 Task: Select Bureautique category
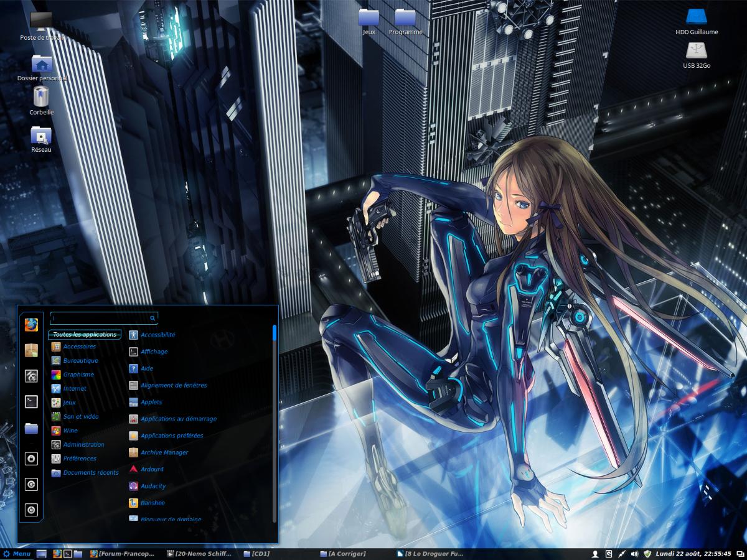click(x=75, y=360)
